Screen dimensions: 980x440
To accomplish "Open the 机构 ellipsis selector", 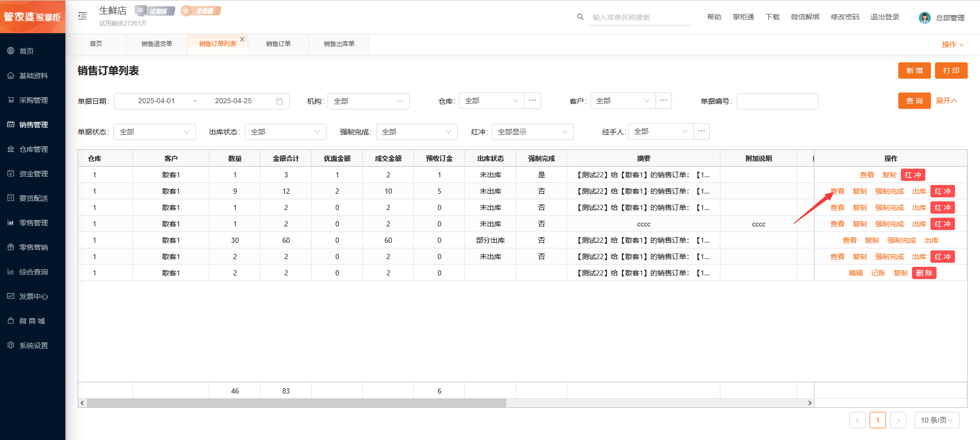I will [400, 101].
